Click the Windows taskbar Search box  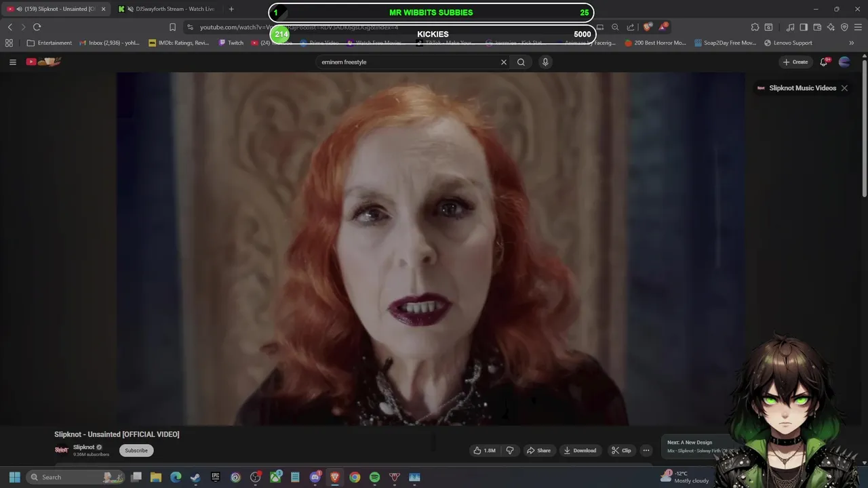(75, 477)
